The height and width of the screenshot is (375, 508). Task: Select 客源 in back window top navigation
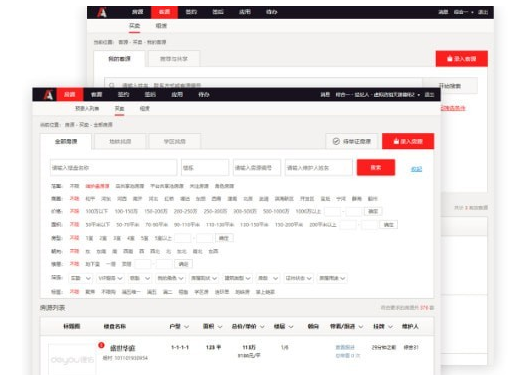[x=164, y=12]
